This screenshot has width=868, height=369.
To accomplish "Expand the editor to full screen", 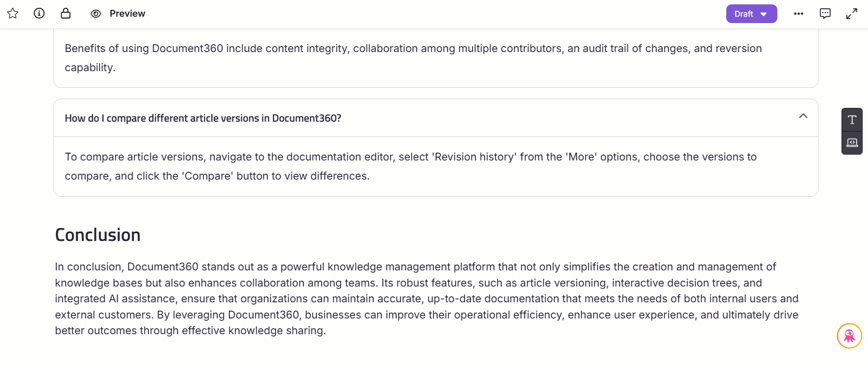I will click(852, 14).
